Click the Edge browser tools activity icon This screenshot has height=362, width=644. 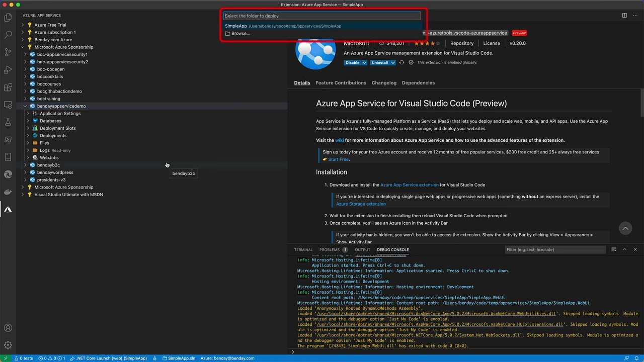point(8,174)
